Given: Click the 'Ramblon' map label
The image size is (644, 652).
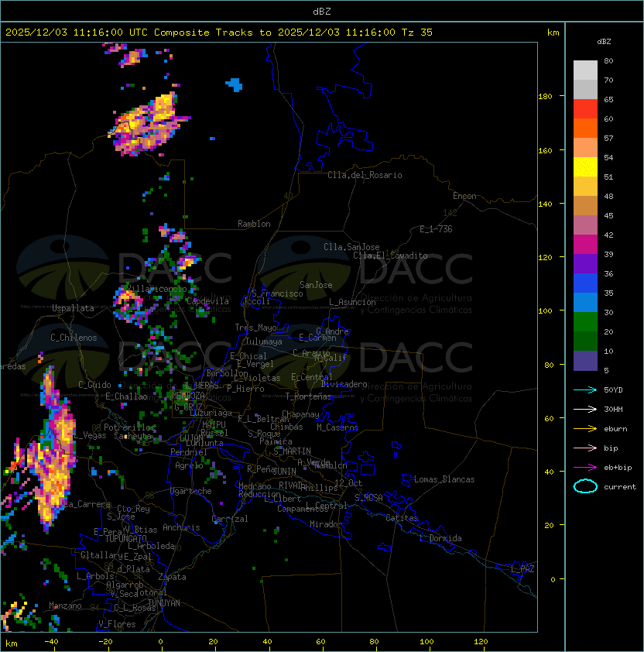Looking at the screenshot, I should tap(254, 224).
